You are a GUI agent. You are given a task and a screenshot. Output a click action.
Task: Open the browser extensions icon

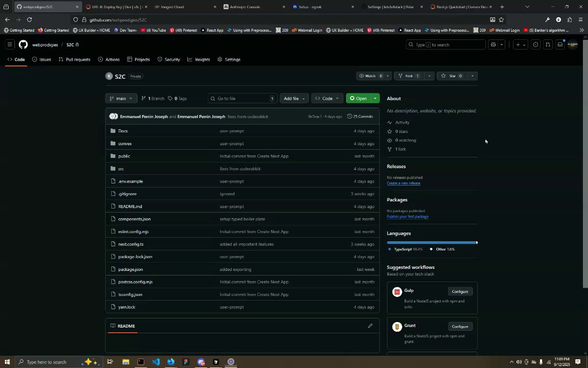click(570, 19)
